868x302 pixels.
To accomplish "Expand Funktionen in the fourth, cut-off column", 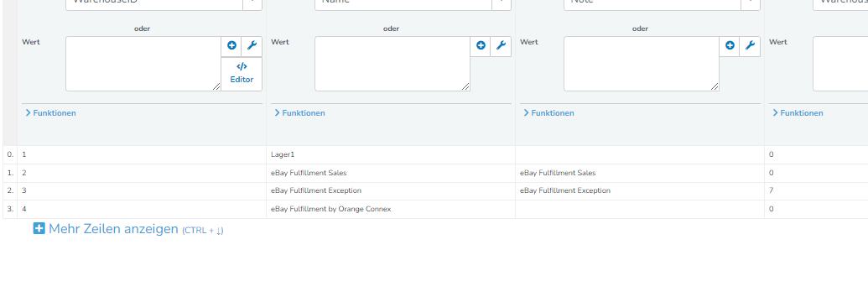I will (798, 113).
